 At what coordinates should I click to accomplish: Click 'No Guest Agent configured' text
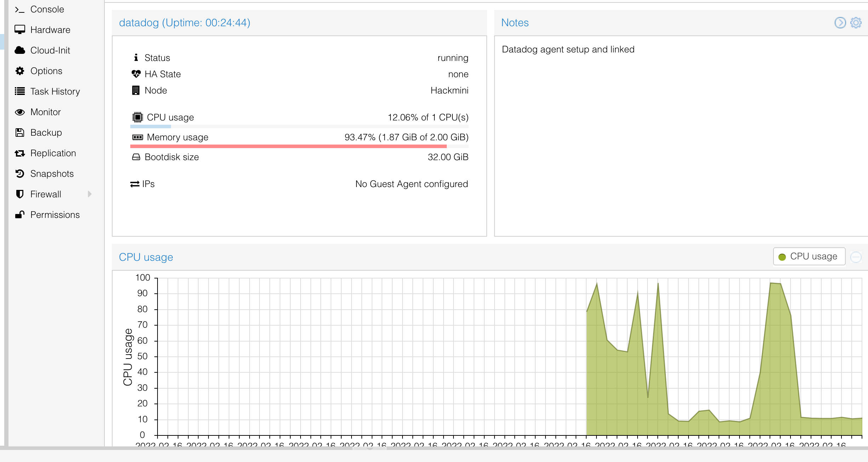(411, 184)
